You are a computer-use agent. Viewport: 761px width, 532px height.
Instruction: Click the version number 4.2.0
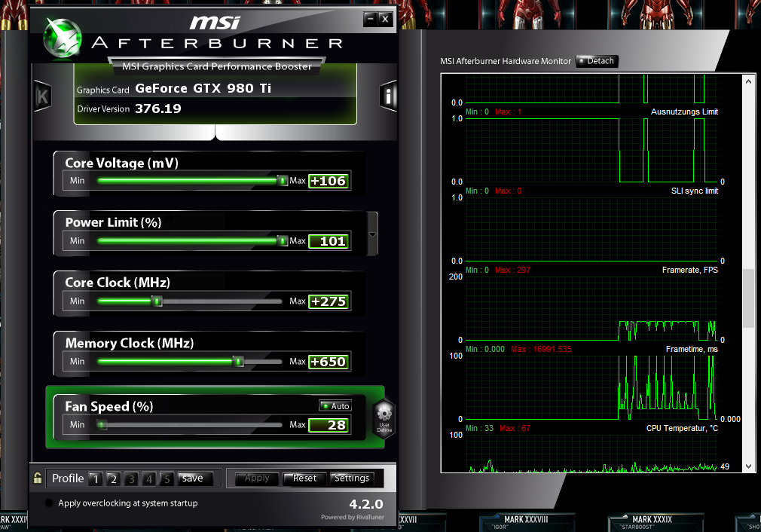pyautogui.click(x=366, y=504)
